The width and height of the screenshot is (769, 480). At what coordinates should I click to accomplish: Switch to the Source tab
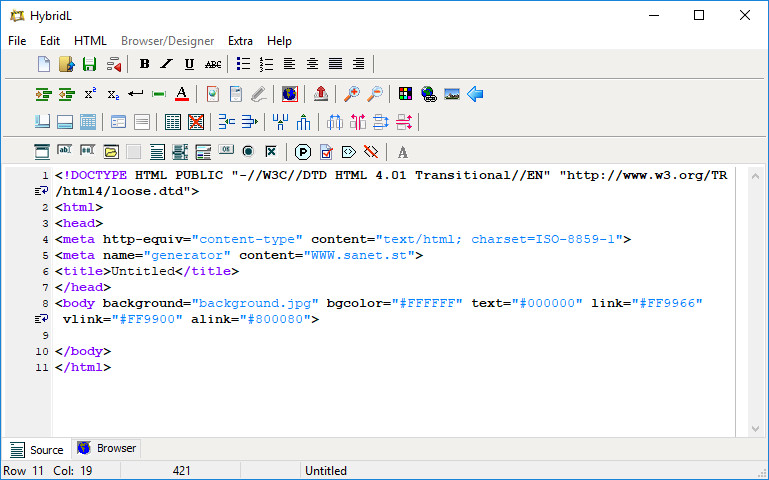tap(37, 450)
